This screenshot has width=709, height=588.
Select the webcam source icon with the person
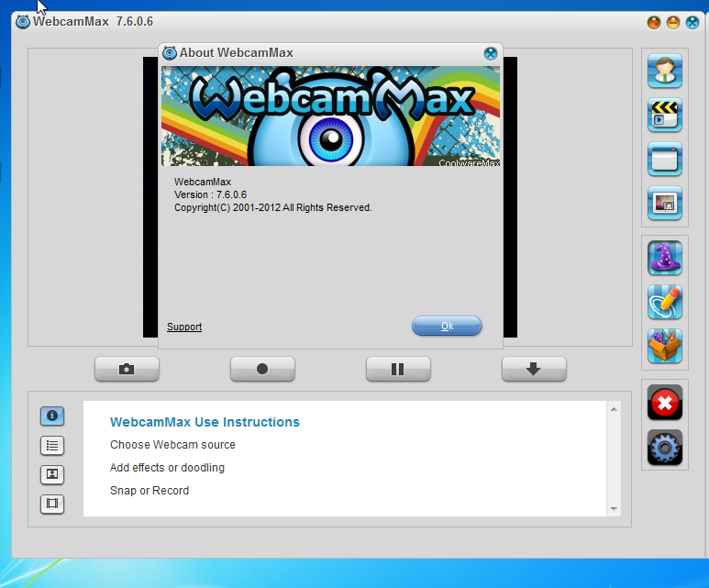pos(665,71)
